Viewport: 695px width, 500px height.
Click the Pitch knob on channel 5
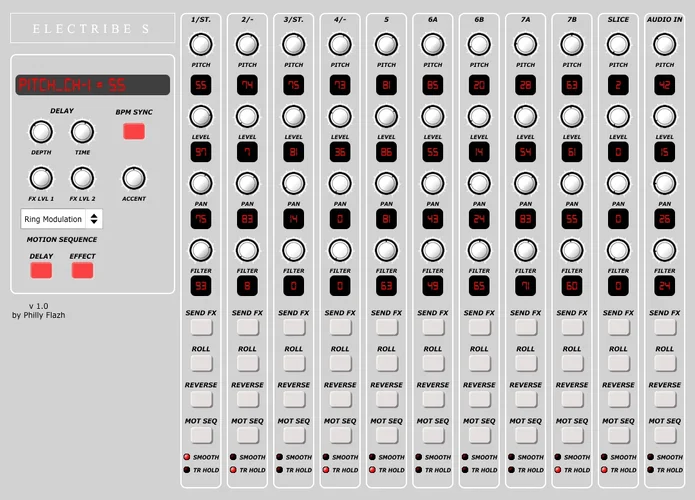pos(387,44)
